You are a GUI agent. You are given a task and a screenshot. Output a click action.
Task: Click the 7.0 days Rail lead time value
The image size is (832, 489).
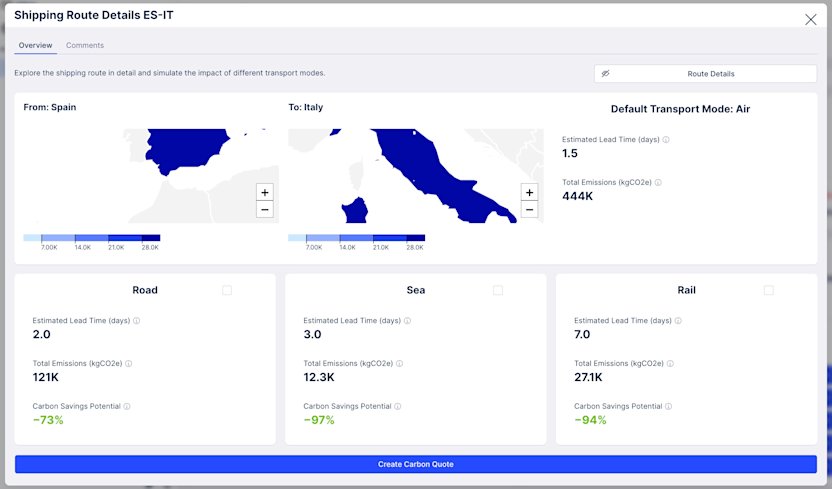coord(582,334)
